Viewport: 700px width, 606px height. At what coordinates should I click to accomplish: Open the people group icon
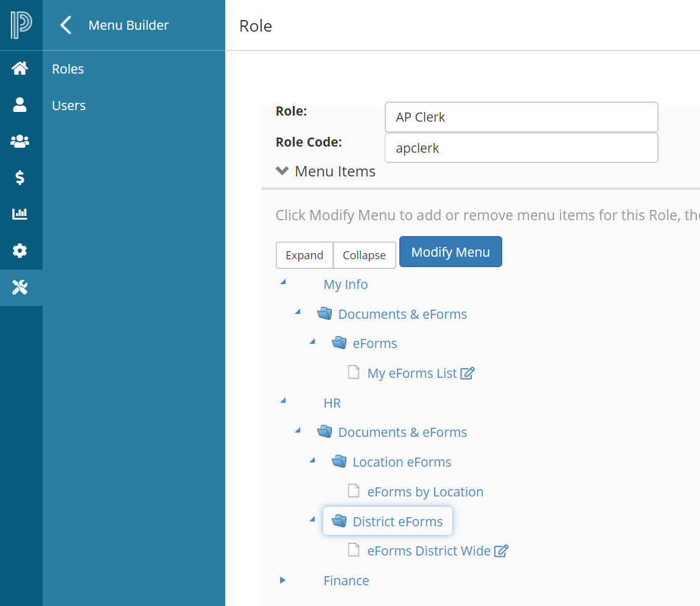coord(20,142)
